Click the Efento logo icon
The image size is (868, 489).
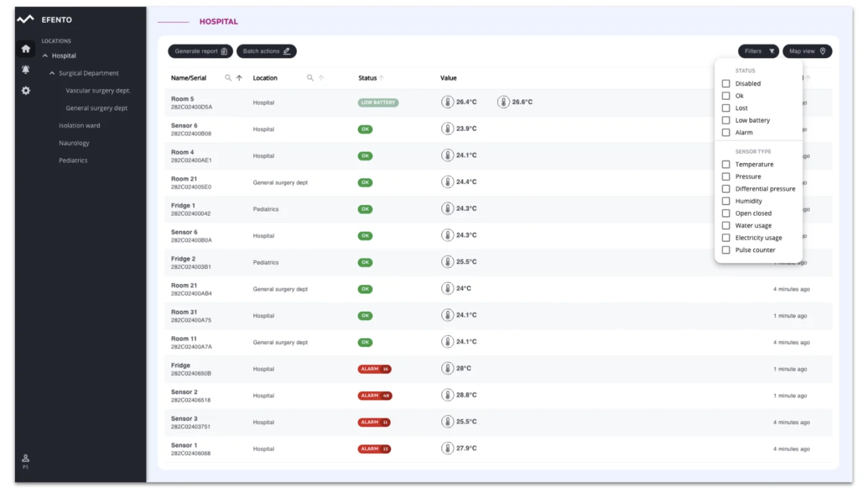tap(25, 19)
